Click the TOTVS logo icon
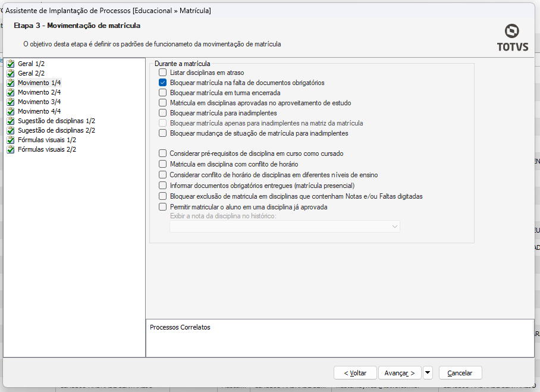 click(511, 32)
